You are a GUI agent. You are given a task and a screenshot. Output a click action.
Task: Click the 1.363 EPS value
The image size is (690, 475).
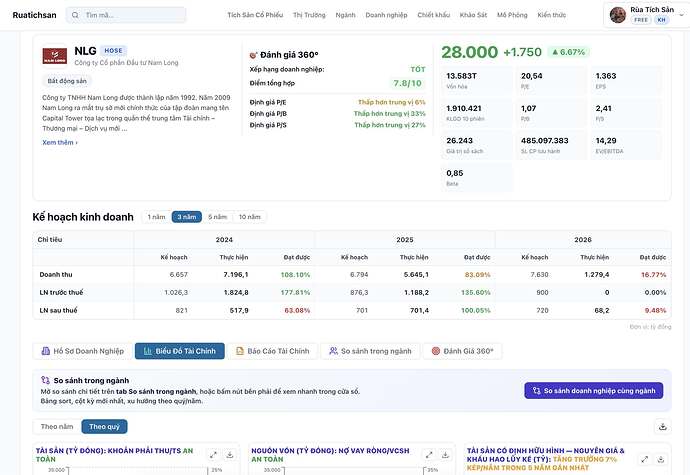coord(606,76)
